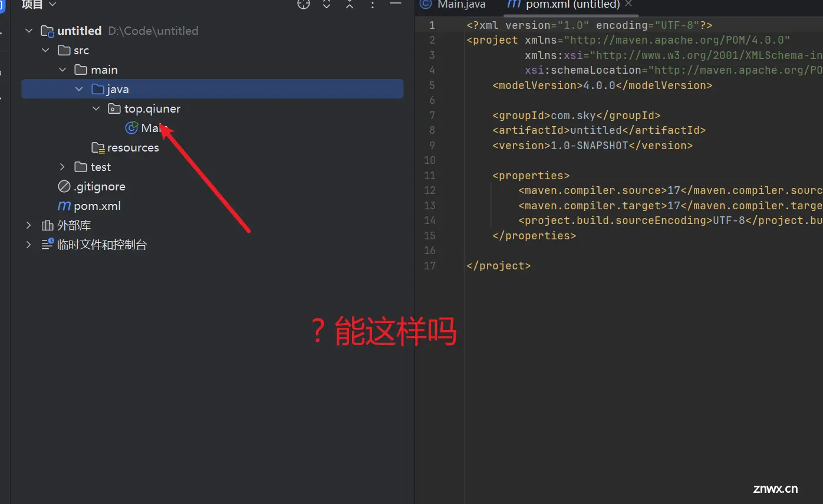Click the modelVersion 4.0.0 line

603,85
